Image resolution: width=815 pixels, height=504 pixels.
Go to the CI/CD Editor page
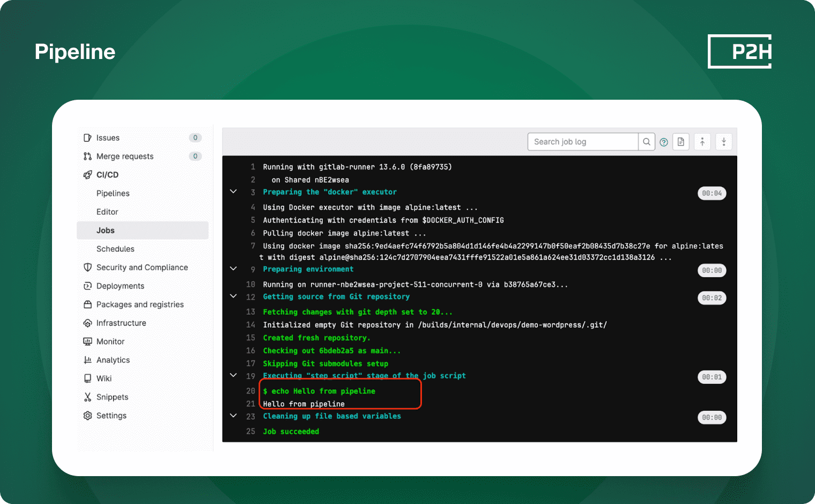pos(107,212)
